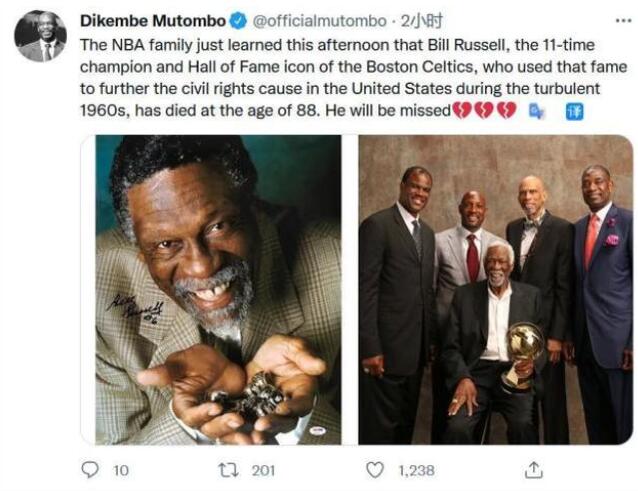
Task: View the 1,238 likes count
Action: tap(417, 471)
